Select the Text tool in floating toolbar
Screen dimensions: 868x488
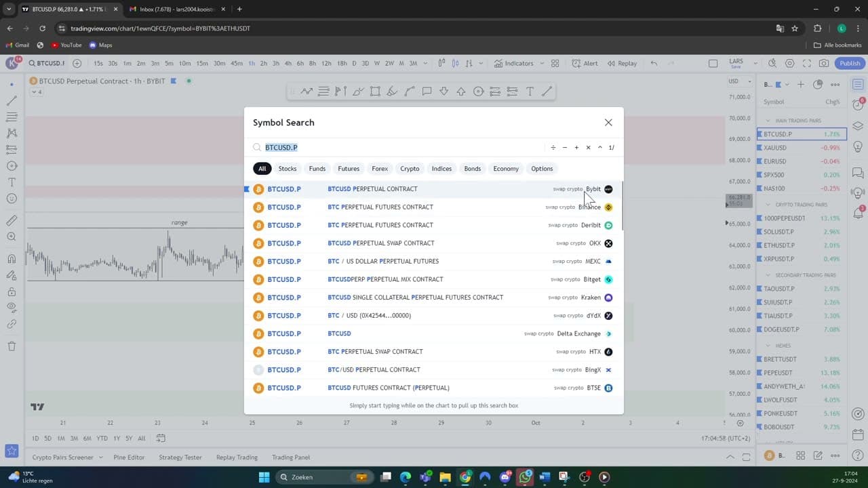(x=530, y=91)
